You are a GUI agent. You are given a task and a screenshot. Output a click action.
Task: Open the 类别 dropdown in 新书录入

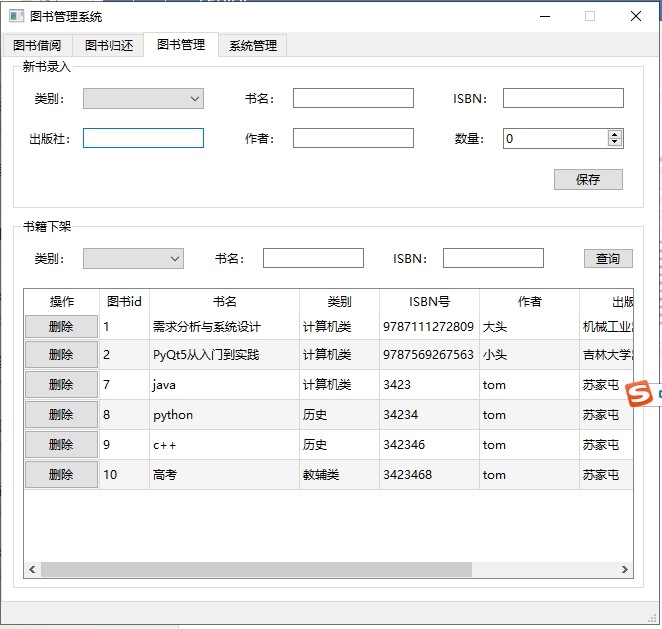point(143,98)
